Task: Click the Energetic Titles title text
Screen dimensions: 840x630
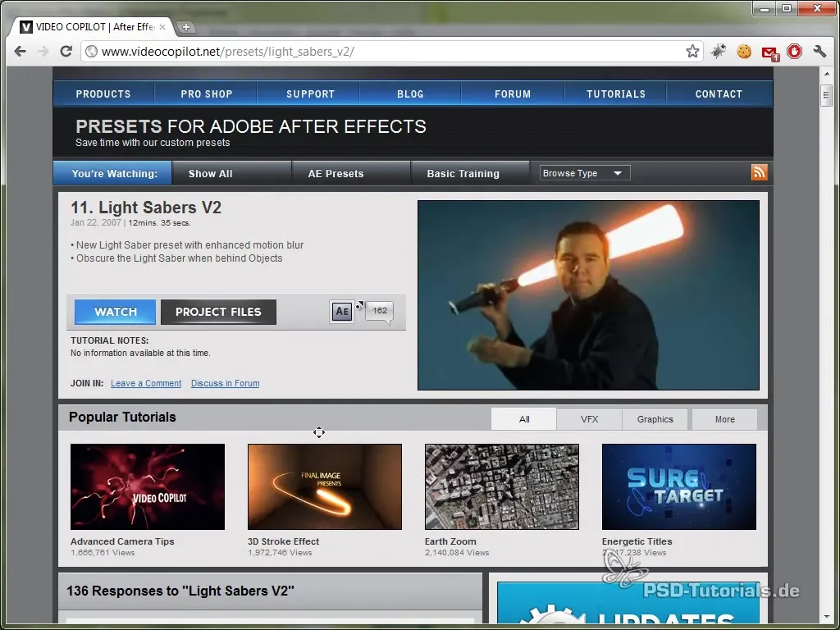Action: [x=637, y=541]
